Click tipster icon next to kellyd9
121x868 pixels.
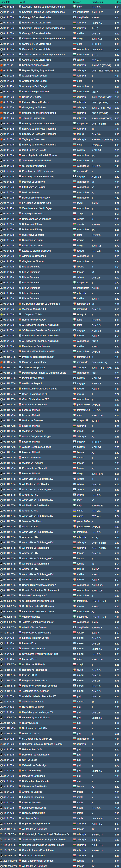coord(75,60)
